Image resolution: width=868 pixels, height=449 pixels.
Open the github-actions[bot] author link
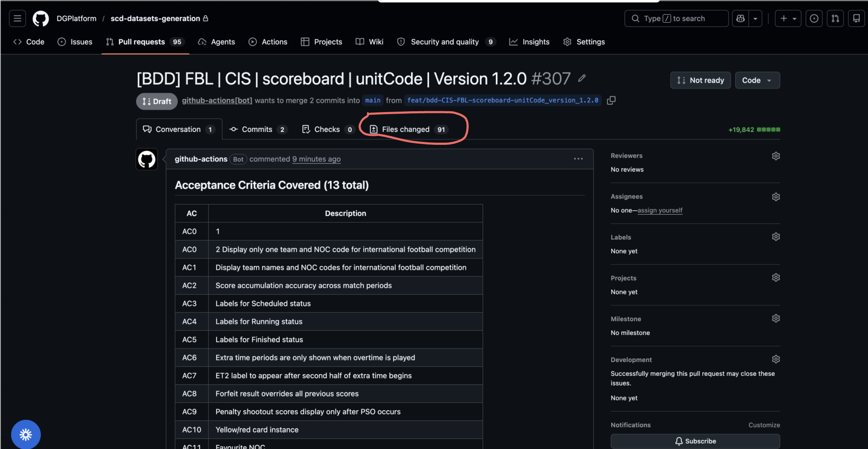[217, 100]
